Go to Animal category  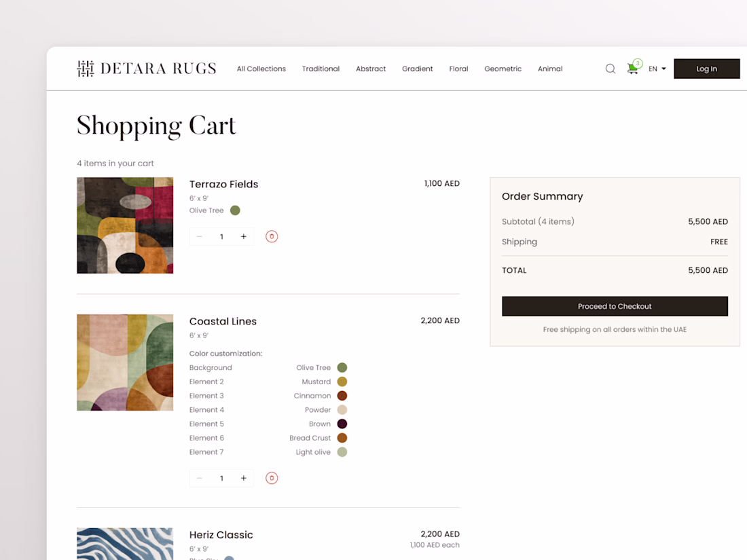(x=550, y=69)
